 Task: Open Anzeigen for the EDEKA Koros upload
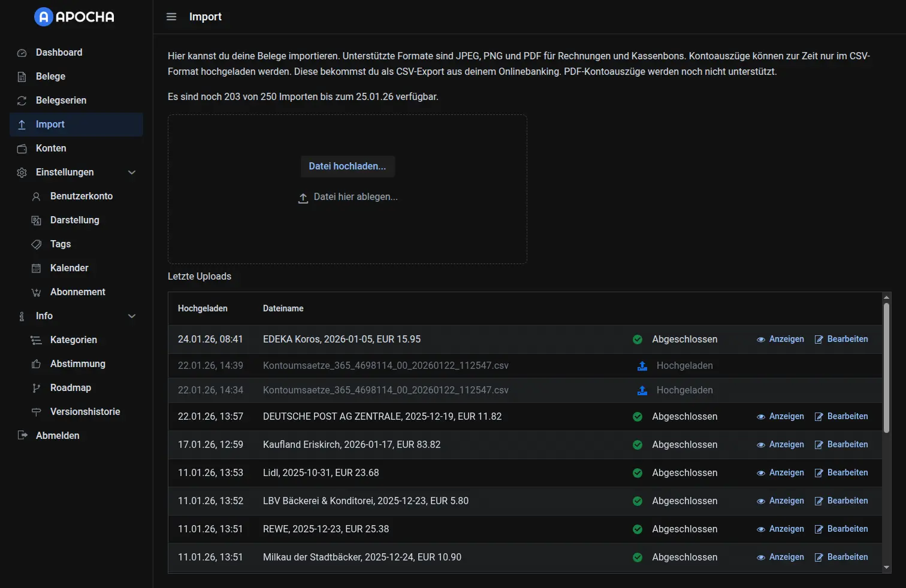780,339
